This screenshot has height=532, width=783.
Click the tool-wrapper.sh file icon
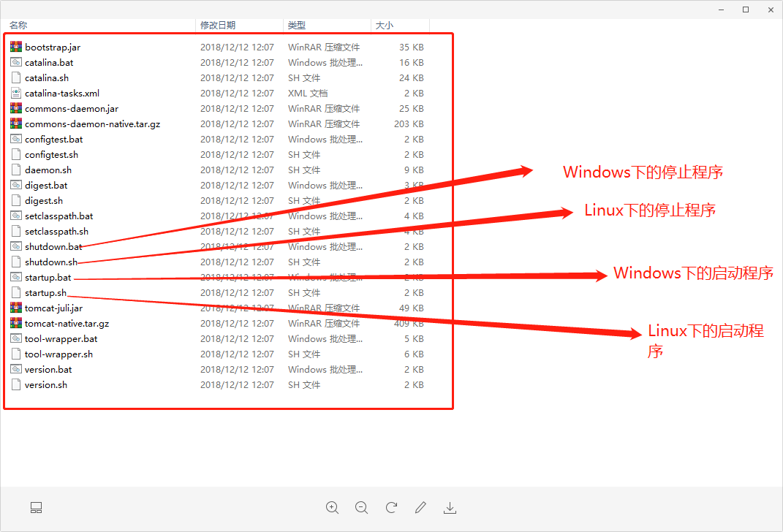point(16,354)
